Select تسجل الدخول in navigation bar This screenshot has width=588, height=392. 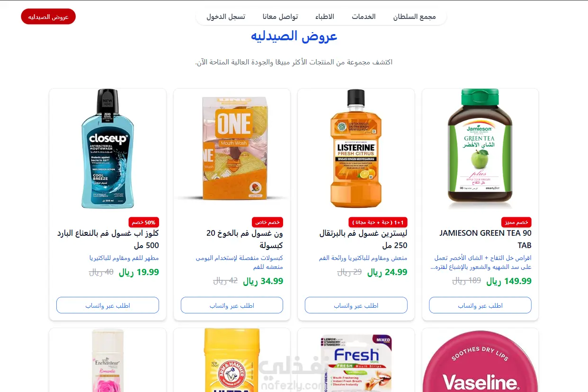[x=226, y=17]
